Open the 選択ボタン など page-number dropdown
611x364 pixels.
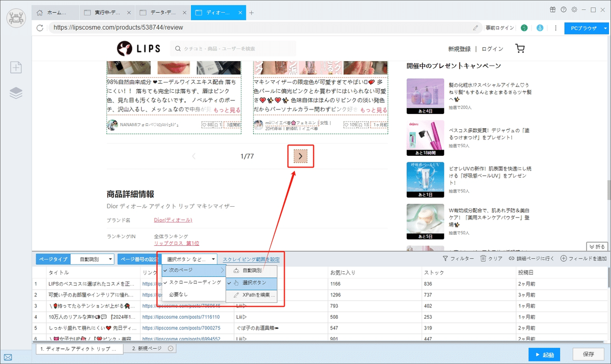click(190, 259)
